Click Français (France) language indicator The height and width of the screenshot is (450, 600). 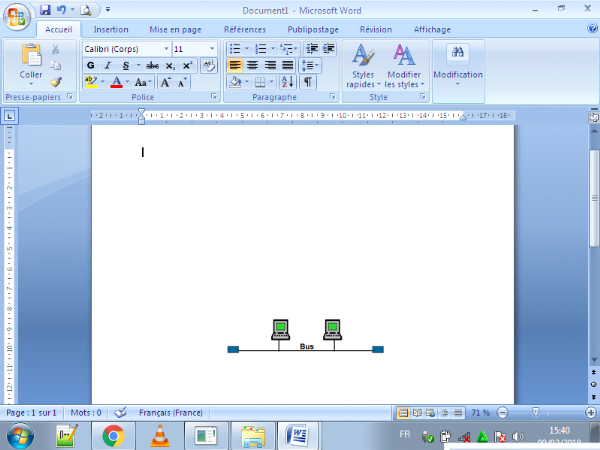click(171, 412)
